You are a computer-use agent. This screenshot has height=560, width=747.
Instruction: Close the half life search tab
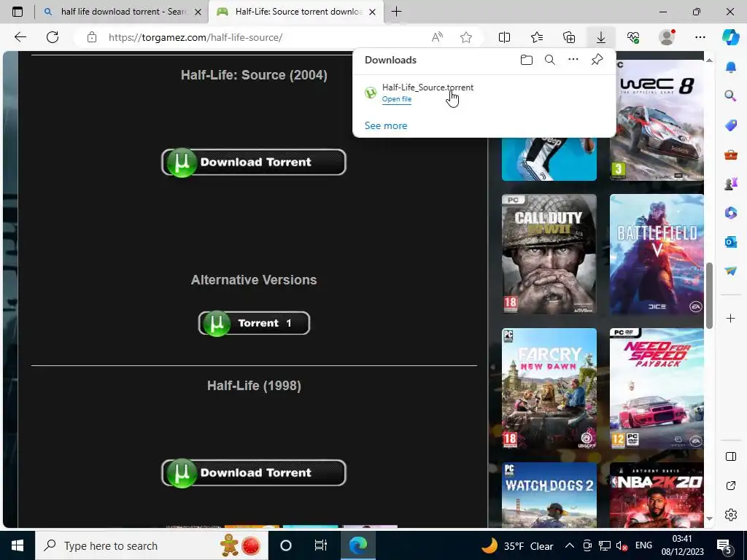pos(198,12)
